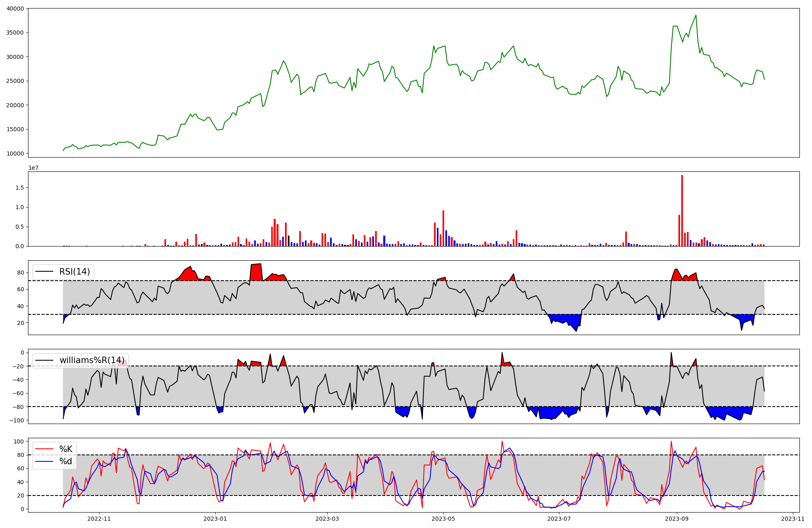
Task: Click the red %K legend line sample
Action: (44, 449)
